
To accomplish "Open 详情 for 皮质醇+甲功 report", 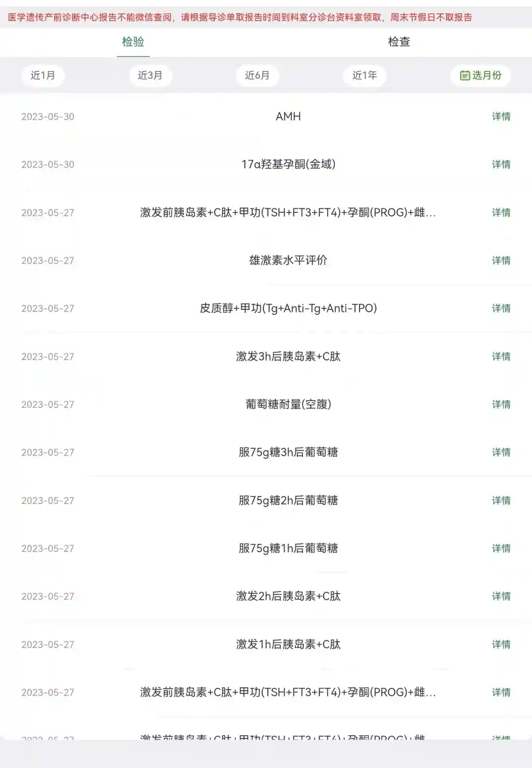I will click(x=501, y=308).
